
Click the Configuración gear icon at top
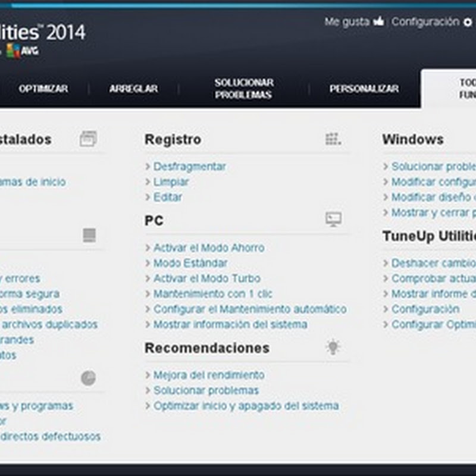coord(468,22)
